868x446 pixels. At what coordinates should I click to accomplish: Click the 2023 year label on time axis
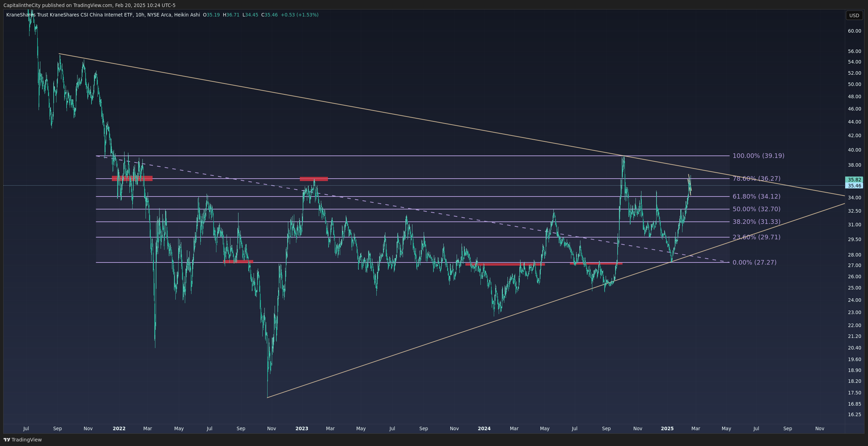[302, 428]
